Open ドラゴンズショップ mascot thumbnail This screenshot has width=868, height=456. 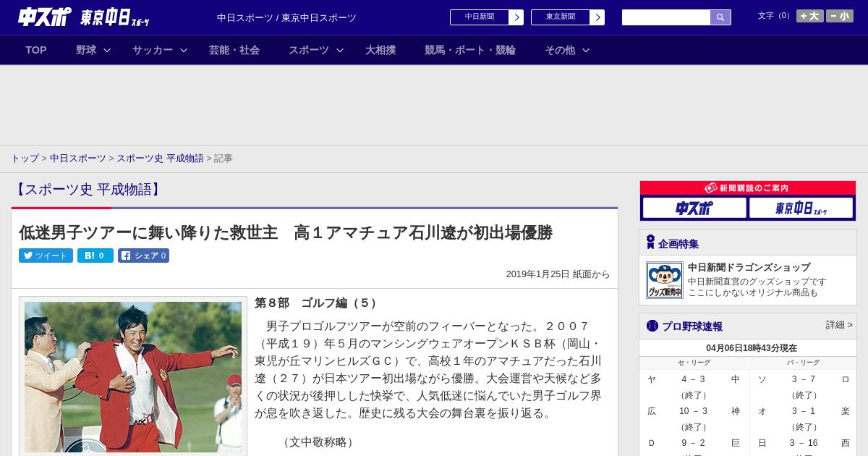point(665,280)
